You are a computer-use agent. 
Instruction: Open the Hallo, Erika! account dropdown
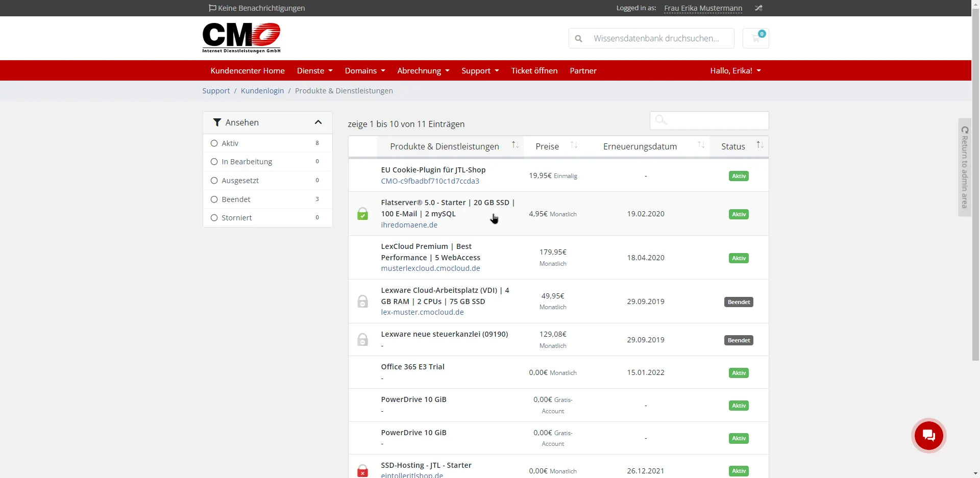pos(736,71)
